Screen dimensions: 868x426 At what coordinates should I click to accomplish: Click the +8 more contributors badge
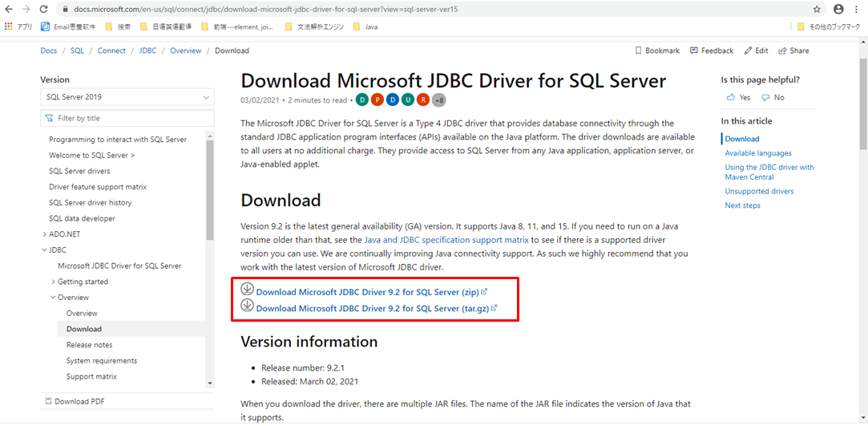click(439, 100)
